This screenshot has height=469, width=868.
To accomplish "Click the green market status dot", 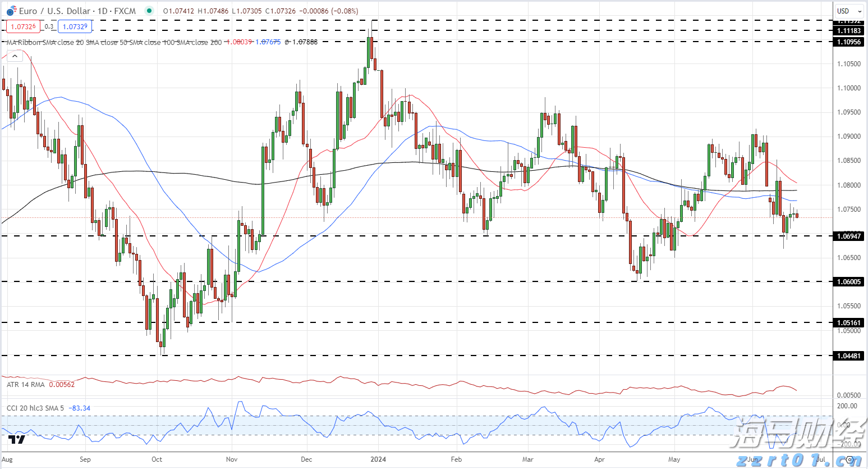I will coord(148,11).
